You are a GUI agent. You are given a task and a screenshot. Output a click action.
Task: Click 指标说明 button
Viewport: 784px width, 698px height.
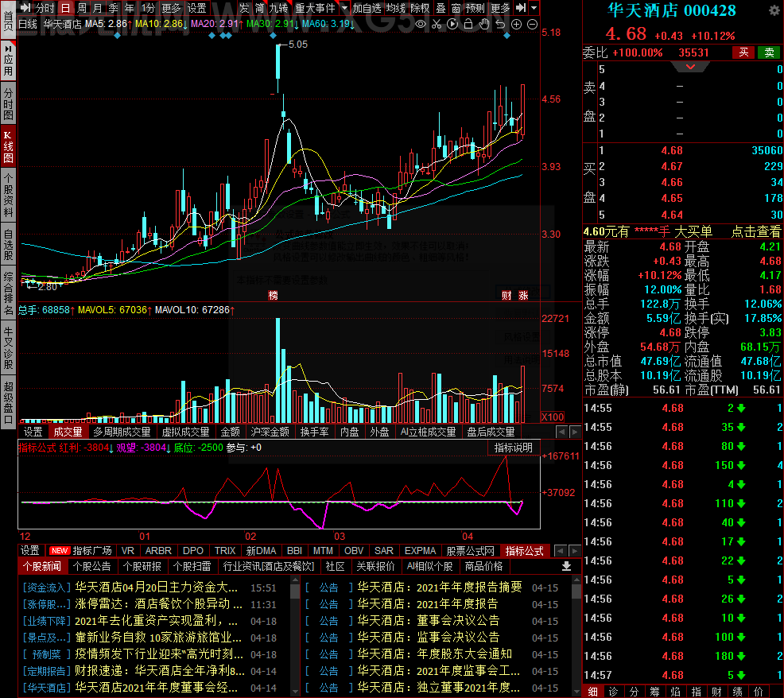pos(514,448)
